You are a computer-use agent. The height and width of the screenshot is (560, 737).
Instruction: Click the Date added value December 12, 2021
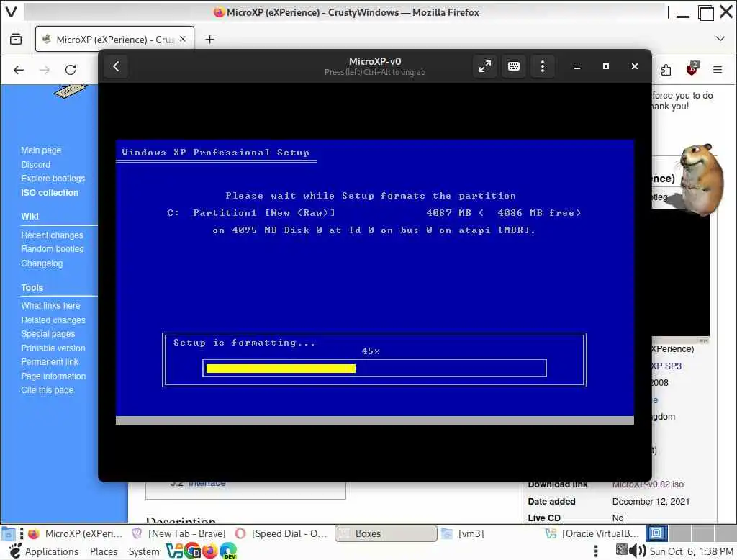[651, 501]
